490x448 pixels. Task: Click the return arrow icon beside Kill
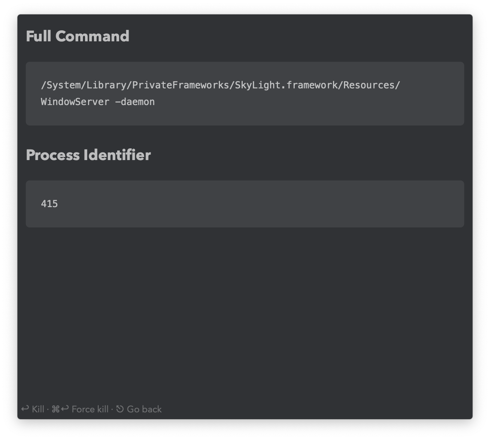[x=25, y=409]
